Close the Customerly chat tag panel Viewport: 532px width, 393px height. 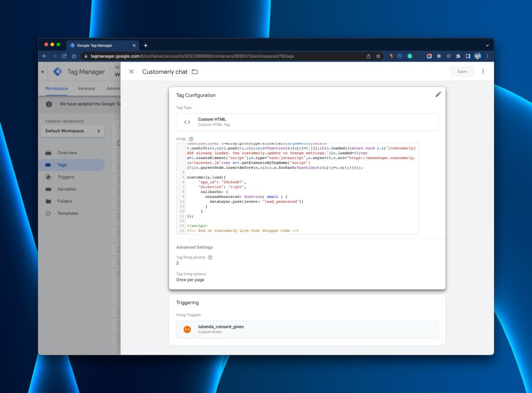[131, 72]
